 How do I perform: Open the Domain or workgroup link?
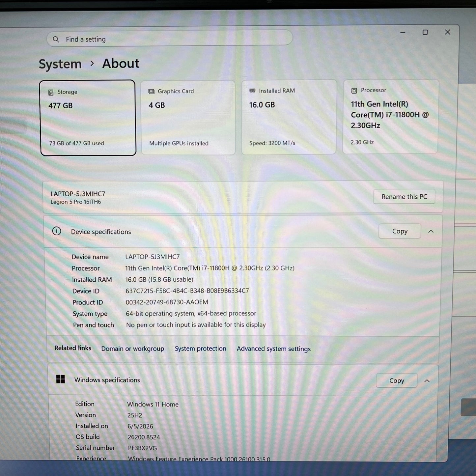pyautogui.click(x=132, y=349)
